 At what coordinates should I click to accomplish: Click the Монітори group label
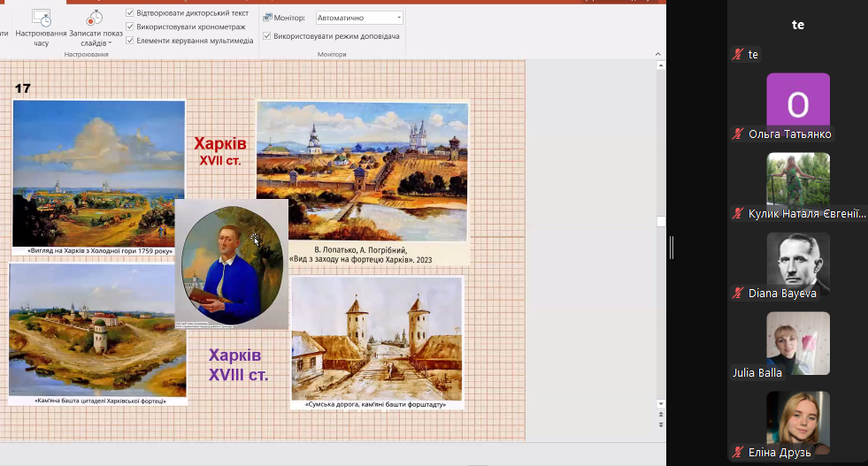(332, 54)
